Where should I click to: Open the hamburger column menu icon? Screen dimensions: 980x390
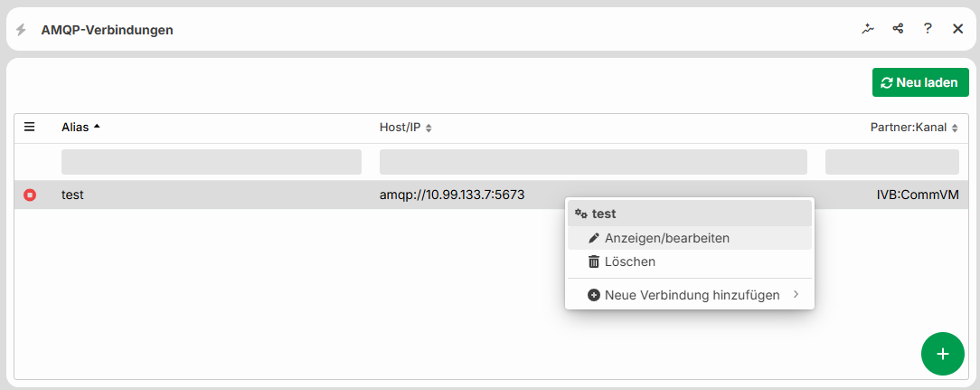(29, 127)
